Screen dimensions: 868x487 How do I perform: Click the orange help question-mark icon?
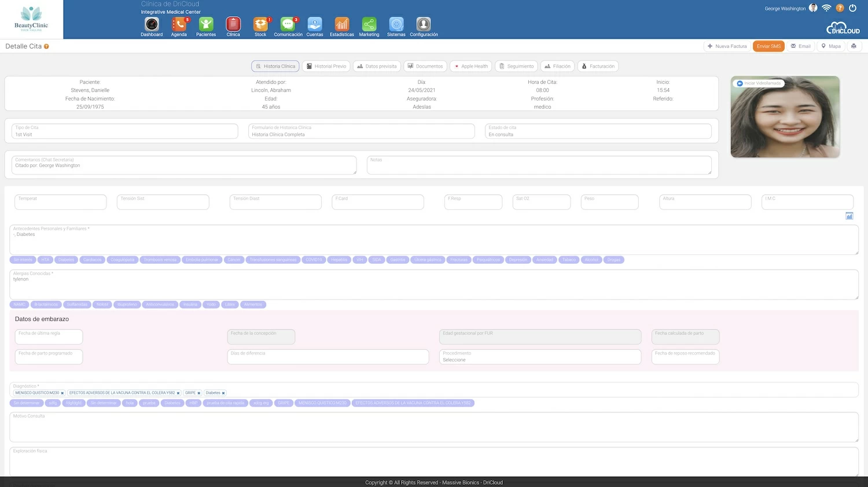pos(840,8)
